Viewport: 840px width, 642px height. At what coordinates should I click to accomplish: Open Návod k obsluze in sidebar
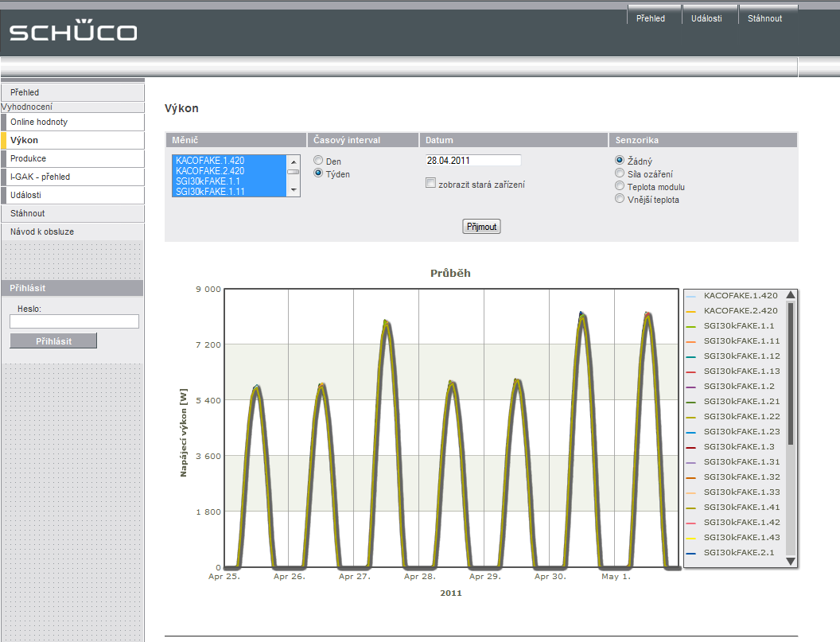[73, 231]
